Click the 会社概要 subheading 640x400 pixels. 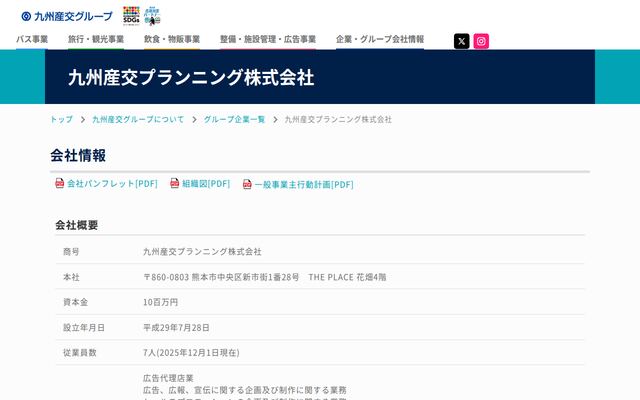point(76,225)
